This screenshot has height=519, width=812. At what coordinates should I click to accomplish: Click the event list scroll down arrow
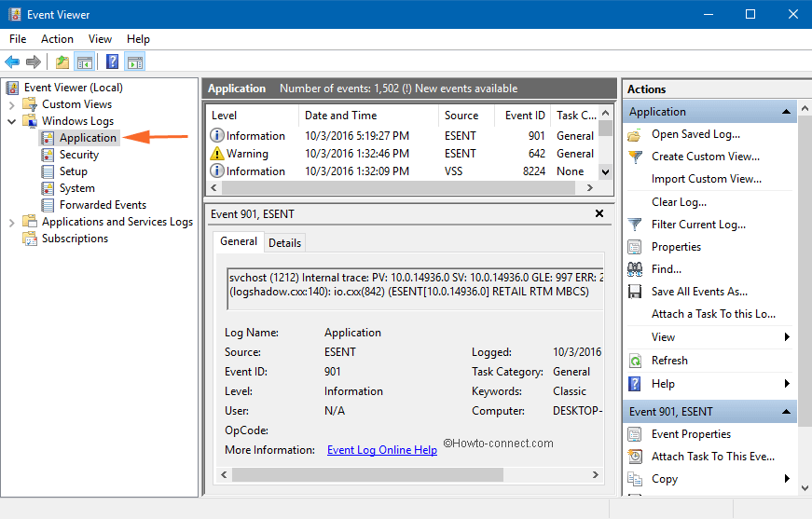(x=605, y=171)
